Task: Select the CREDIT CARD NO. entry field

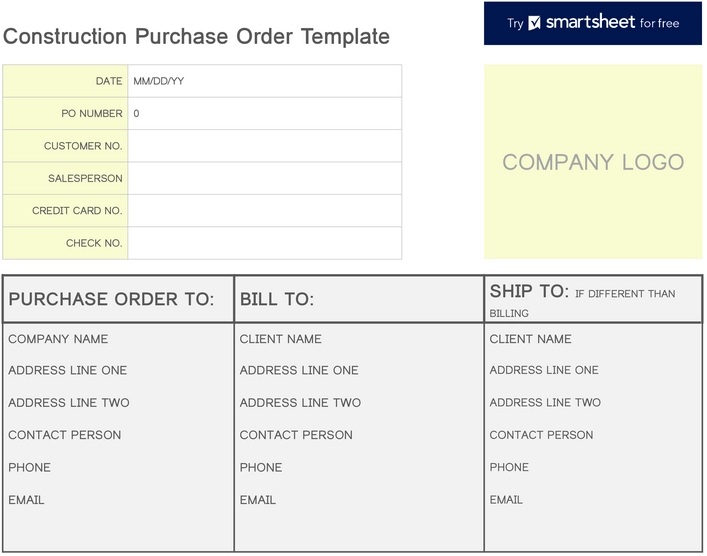Action: coord(264,211)
